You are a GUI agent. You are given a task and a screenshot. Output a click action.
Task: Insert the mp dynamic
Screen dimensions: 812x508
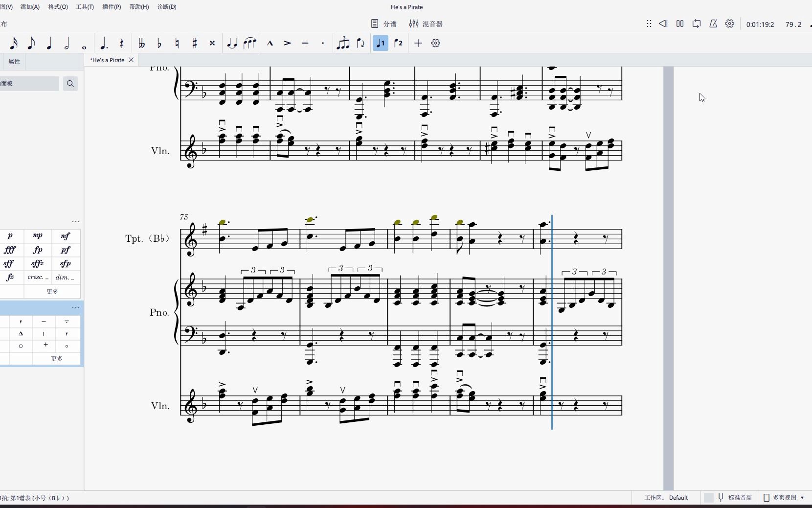(38, 236)
